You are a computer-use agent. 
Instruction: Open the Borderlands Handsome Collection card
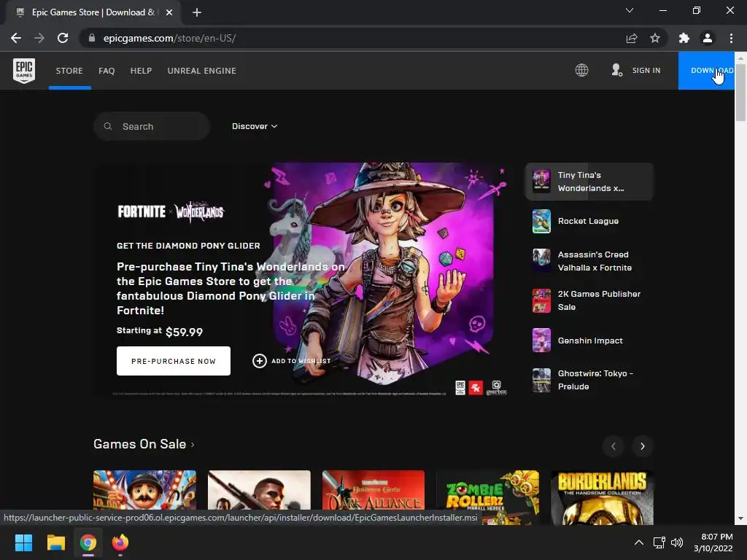coord(602,497)
